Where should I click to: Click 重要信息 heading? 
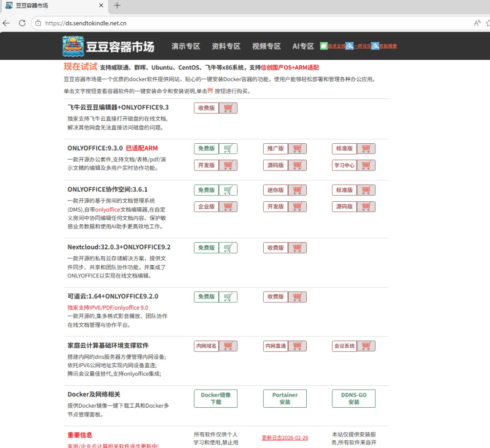80,435
